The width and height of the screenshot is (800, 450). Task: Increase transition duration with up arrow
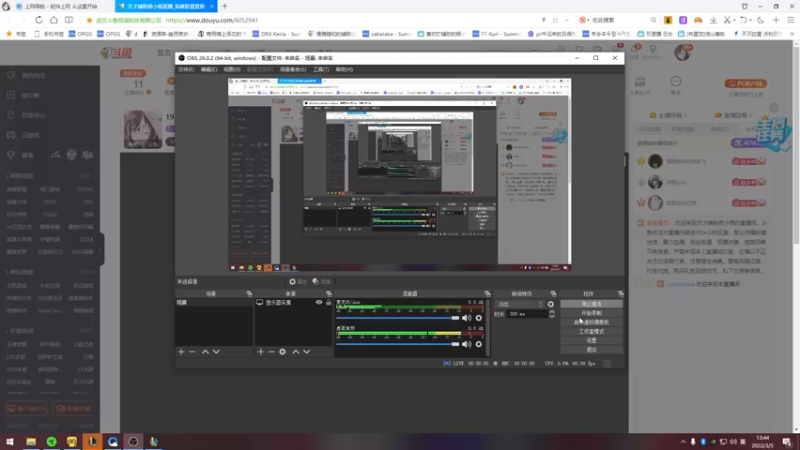pyautogui.click(x=552, y=312)
